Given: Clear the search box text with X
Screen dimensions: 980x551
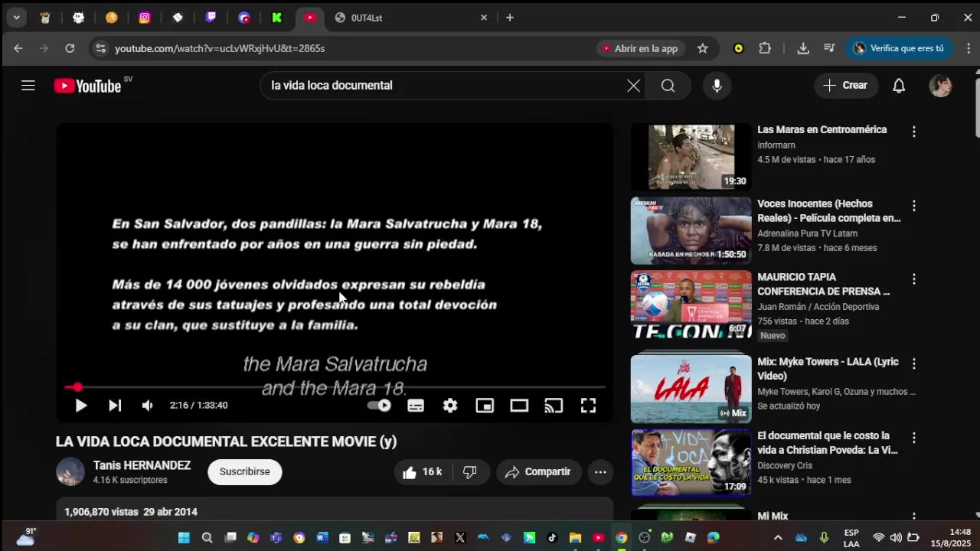Looking at the screenshot, I should [x=633, y=86].
